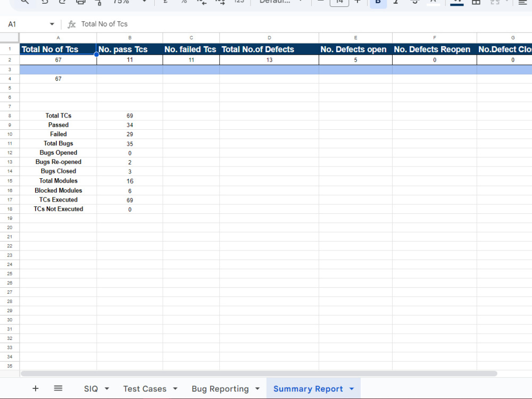532x399 pixels.
Task: Select column B header
Action: pyautogui.click(x=130, y=38)
